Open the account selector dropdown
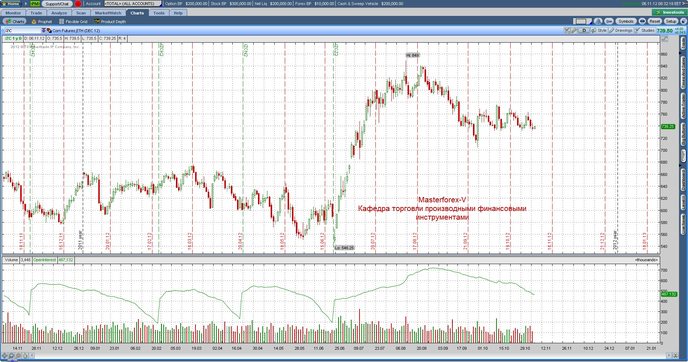Image resolution: width=688 pixels, height=362 pixels. [133, 4]
